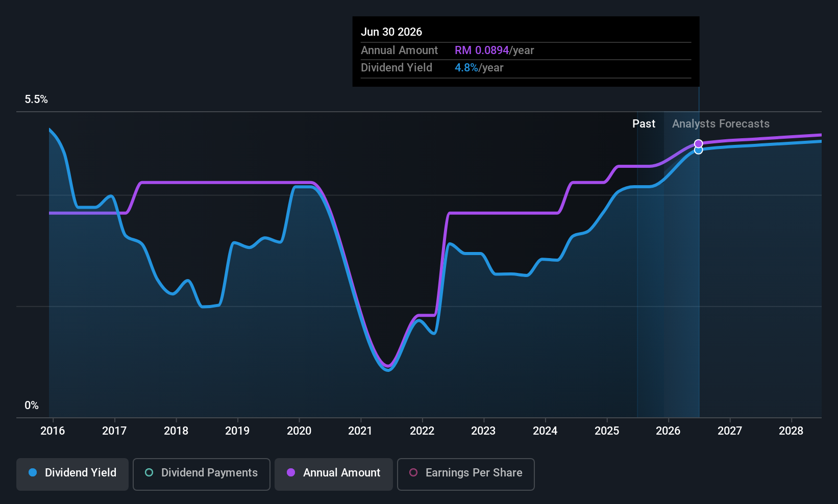Screen dimensions: 838x504
Task: Click the Jun 30 2026 tooltip date
Action: [391, 32]
